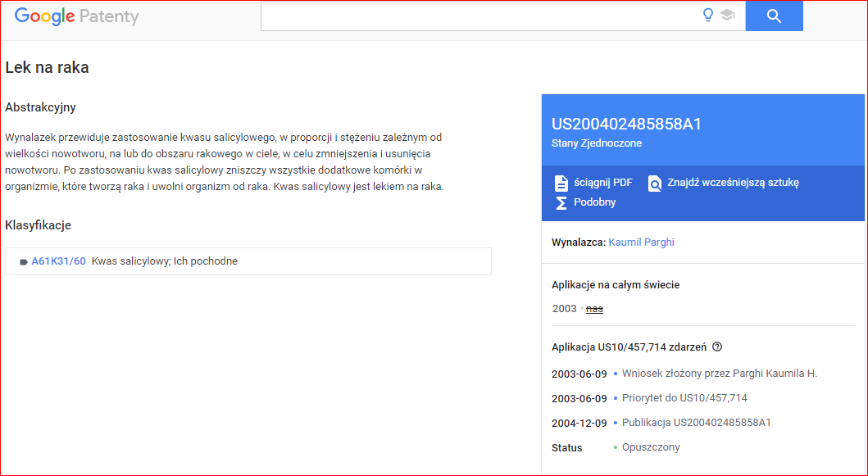Click the 'Opuszczony' status value
Image resolution: width=868 pixels, height=476 pixels.
[651, 447]
